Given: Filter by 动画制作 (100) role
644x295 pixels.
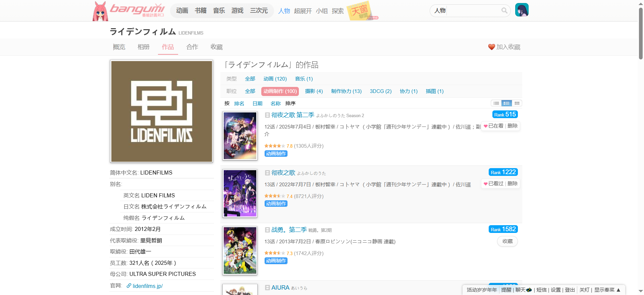Looking at the screenshot, I should pyautogui.click(x=280, y=91).
